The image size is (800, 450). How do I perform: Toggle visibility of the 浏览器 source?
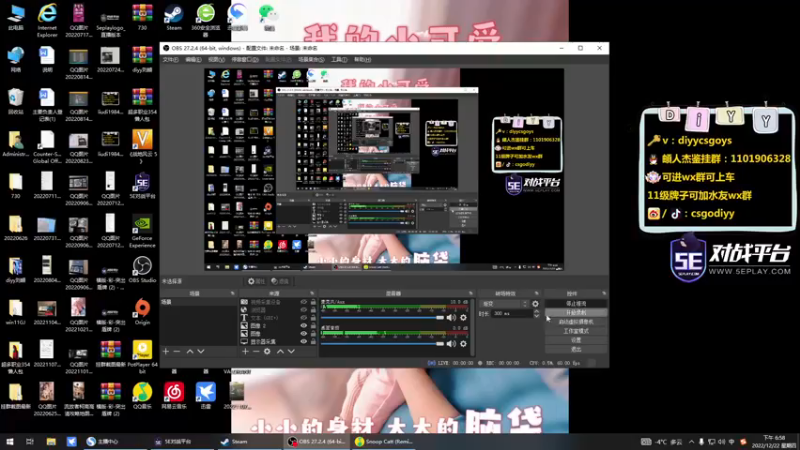tap(304, 310)
